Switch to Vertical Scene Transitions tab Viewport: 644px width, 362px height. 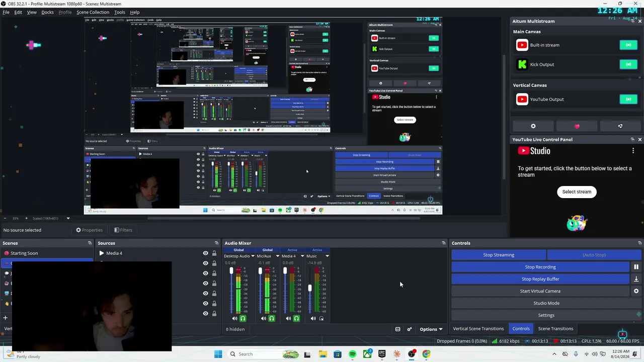pos(478,329)
